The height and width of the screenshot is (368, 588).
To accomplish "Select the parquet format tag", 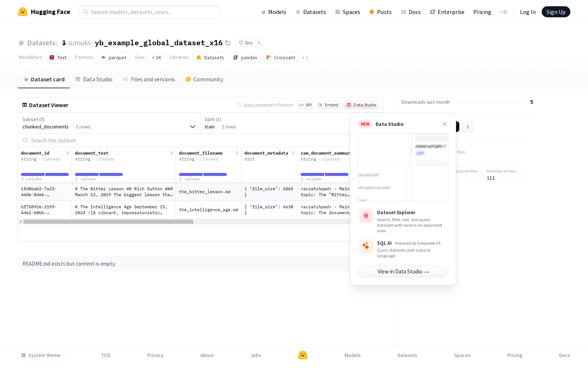I will pos(114,57).
